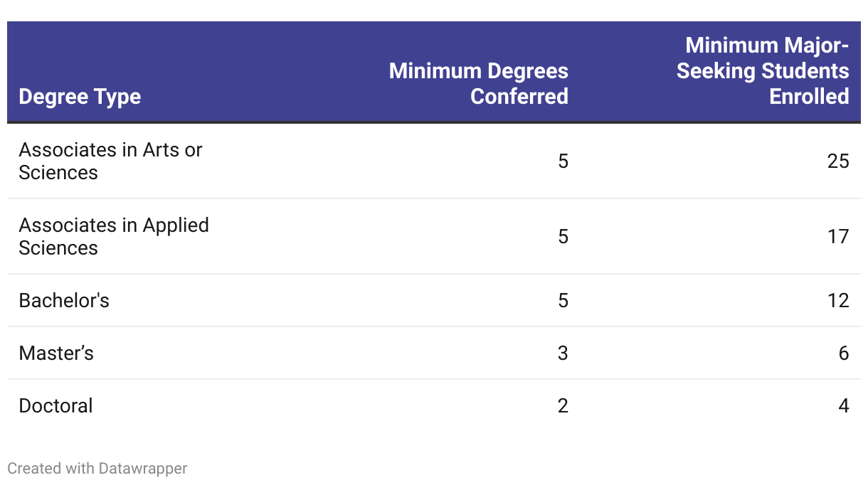
Task: Open the Created with Datawrapper link
Action: click(x=97, y=468)
